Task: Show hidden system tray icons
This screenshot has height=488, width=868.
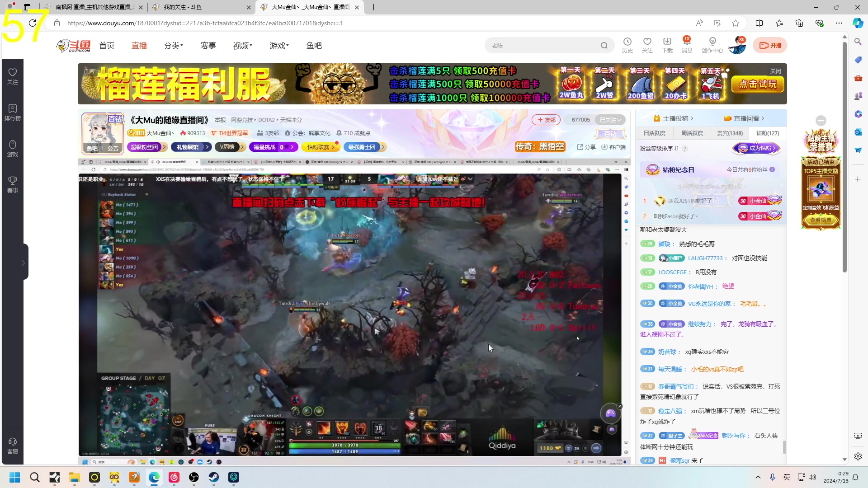Action: click(758, 477)
